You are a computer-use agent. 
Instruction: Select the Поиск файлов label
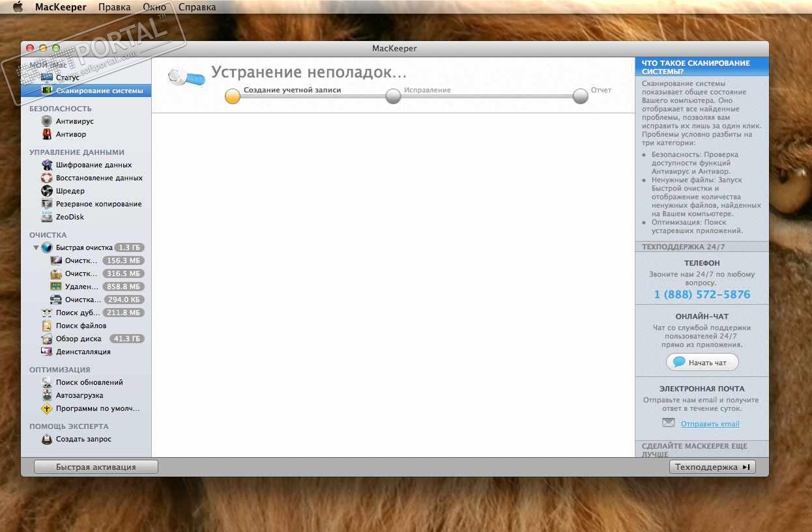click(81, 326)
